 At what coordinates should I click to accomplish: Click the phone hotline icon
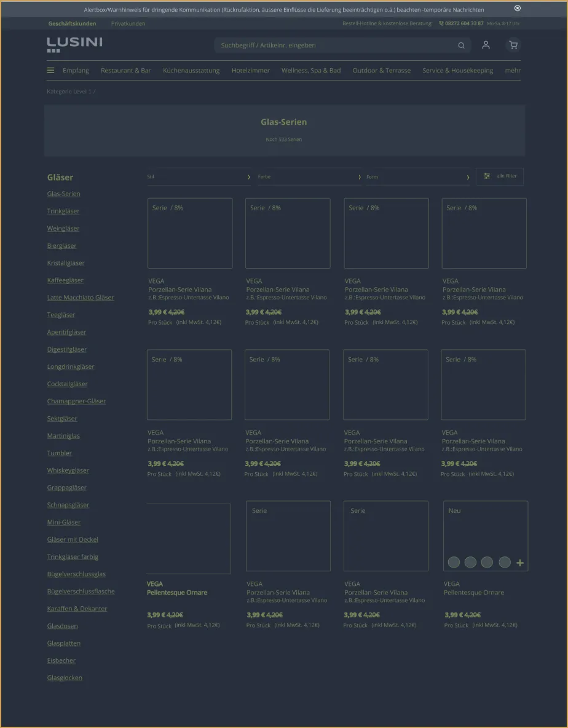tap(441, 23)
